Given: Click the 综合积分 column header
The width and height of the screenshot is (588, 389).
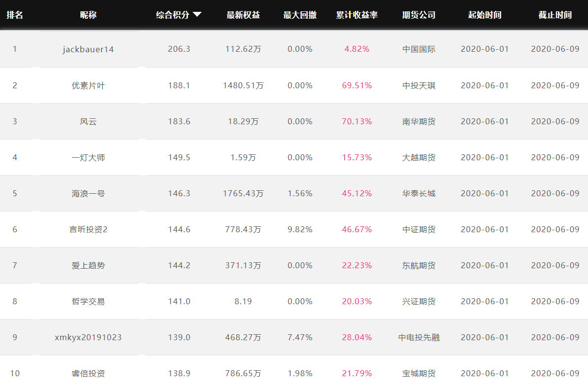Looking at the screenshot, I should coord(173,15).
